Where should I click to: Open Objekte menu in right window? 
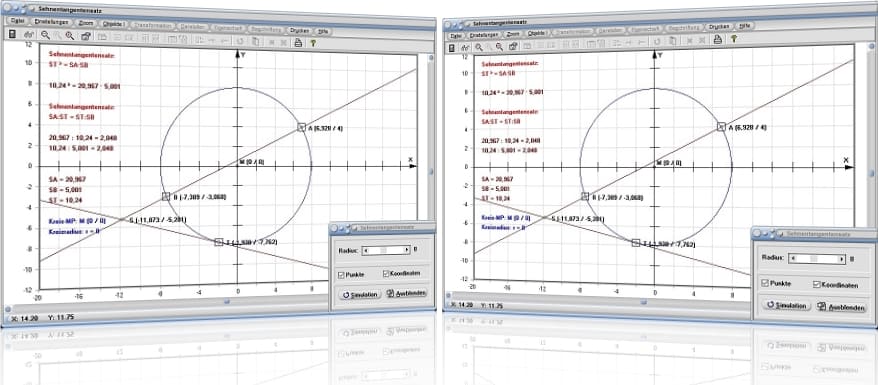tap(536, 33)
